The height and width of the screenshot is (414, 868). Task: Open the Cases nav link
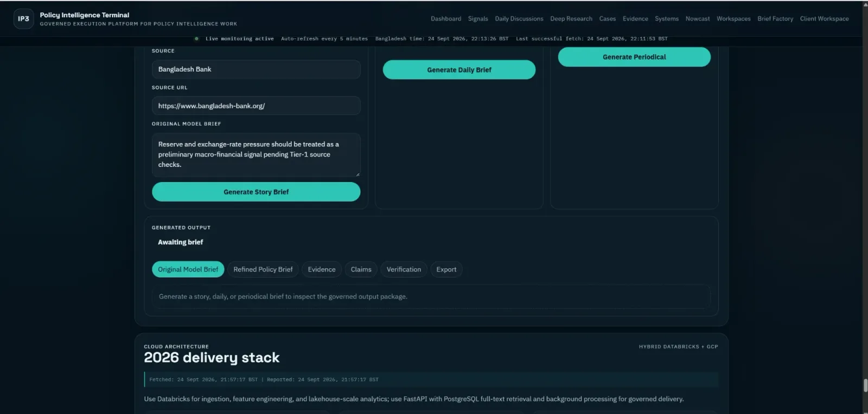click(x=608, y=19)
